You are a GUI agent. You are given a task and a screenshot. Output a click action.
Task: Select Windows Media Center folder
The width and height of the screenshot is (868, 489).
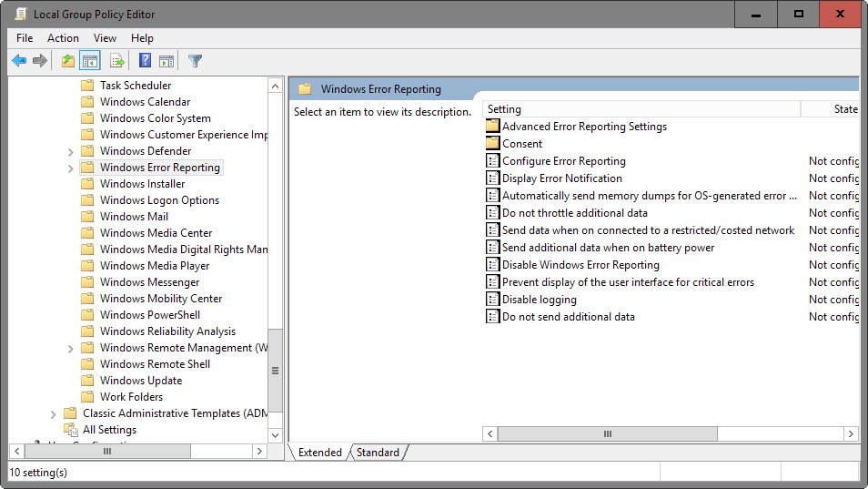coord(156,233)
